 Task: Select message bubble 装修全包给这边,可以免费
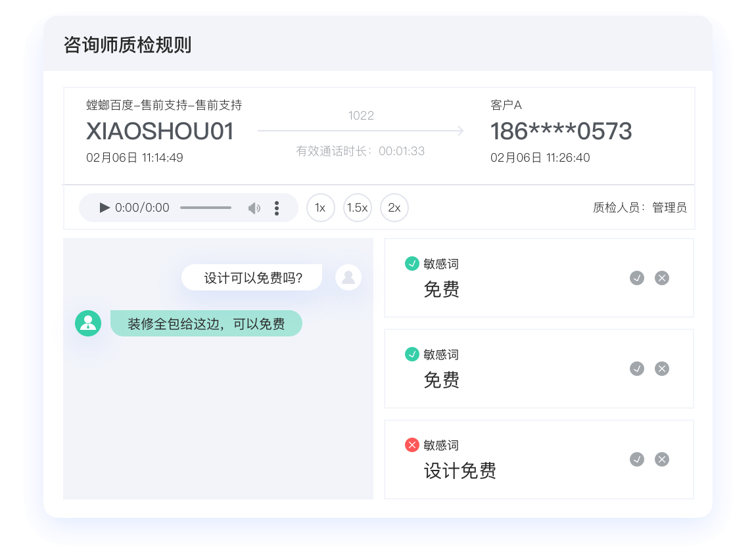[206, 323]
